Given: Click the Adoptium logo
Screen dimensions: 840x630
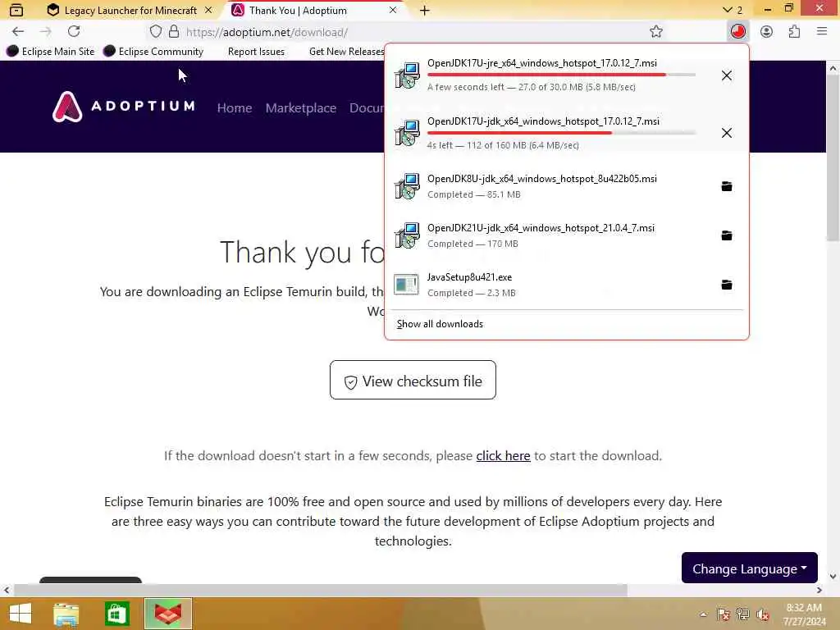Looking at the screenshot, I should point(124,107).
